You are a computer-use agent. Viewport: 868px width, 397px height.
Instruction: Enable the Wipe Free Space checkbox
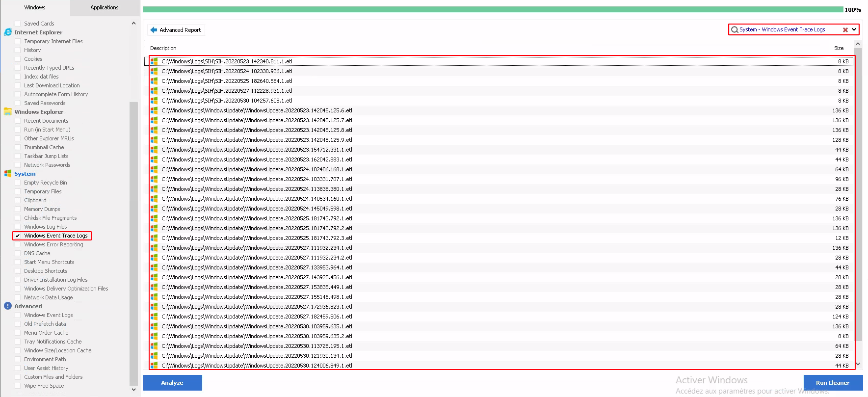18,386
